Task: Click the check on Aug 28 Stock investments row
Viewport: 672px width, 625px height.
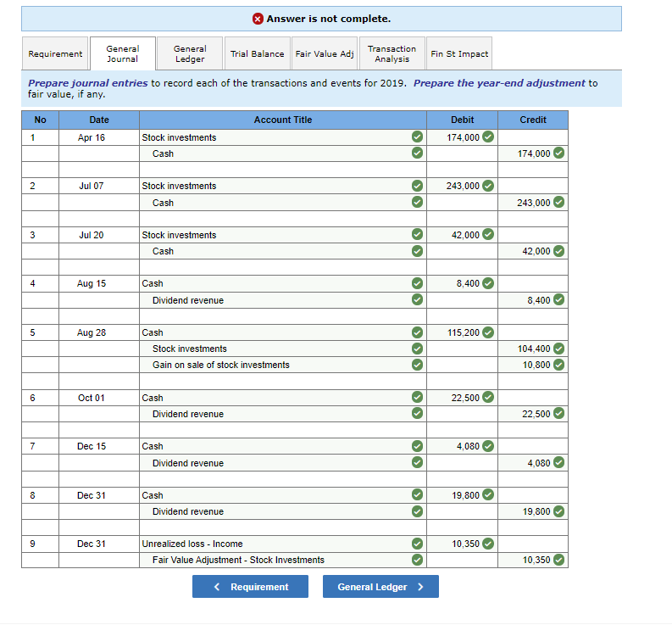Action: click(417, 349)
